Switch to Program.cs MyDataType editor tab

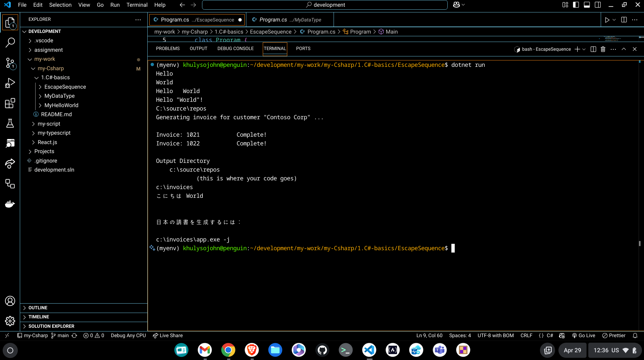(290, 20)
